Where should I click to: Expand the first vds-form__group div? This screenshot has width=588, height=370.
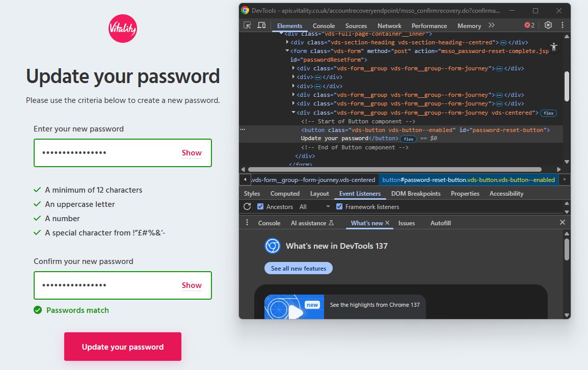(x=293, y=68)
